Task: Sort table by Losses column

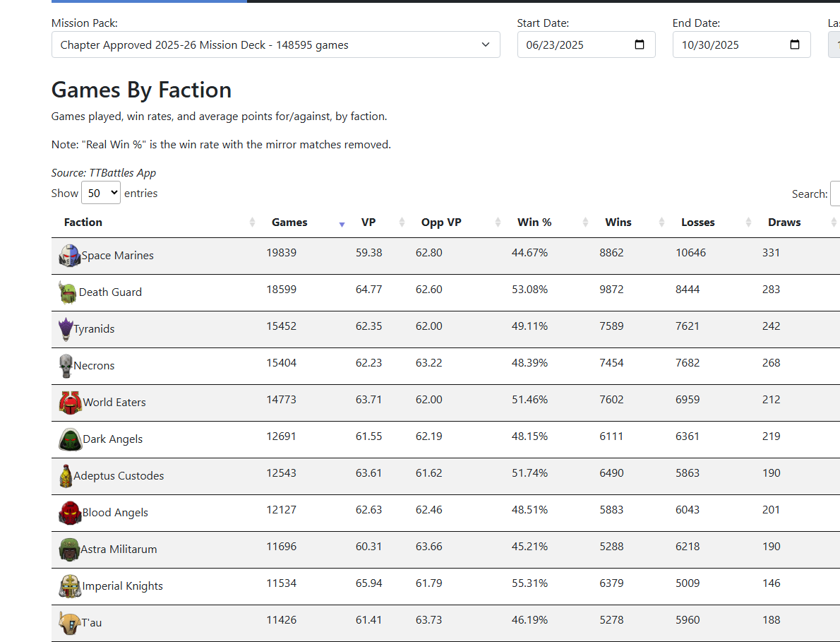Action: pos(698,222)
